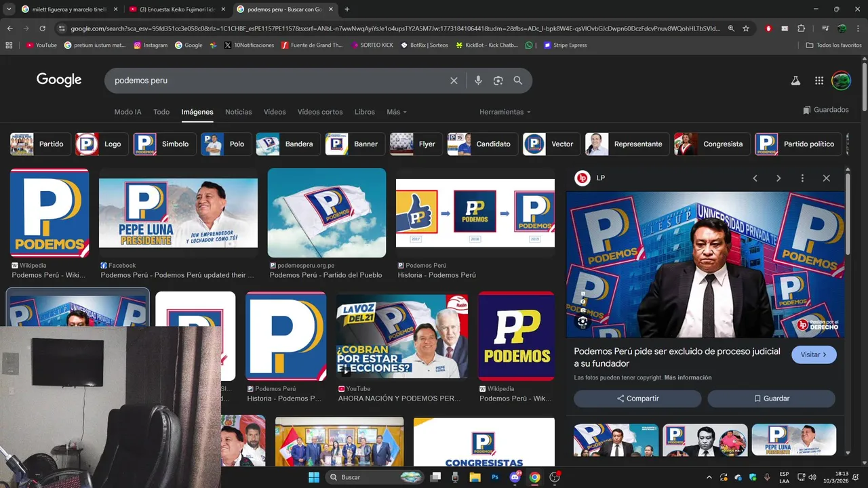The width and height of the screenshot is (868, 488).
Task: Filter images by Bandera chip
Action: (x=288, y=144)
